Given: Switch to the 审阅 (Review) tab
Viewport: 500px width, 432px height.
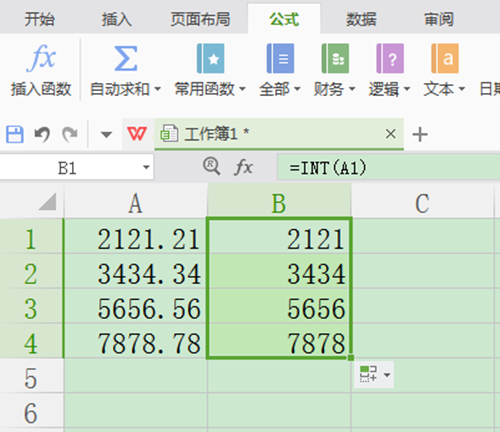Looking at the screenshot, I should click(x=439, y=19).
